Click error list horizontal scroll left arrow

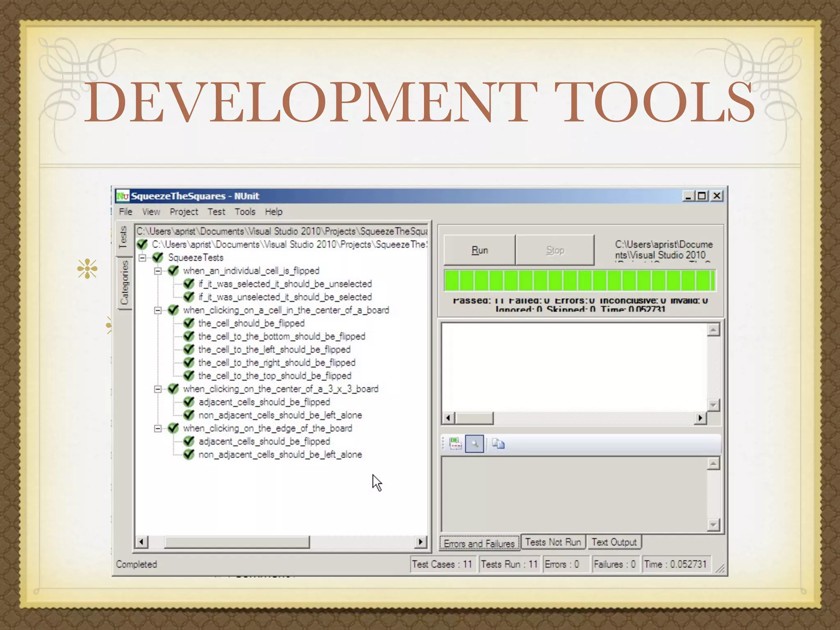(448, 418)
